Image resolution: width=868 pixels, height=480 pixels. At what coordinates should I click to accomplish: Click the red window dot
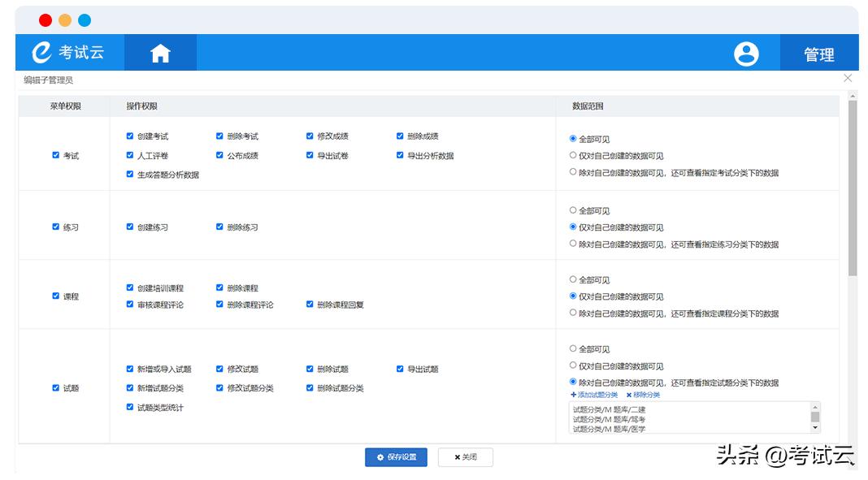pos(46,20)
